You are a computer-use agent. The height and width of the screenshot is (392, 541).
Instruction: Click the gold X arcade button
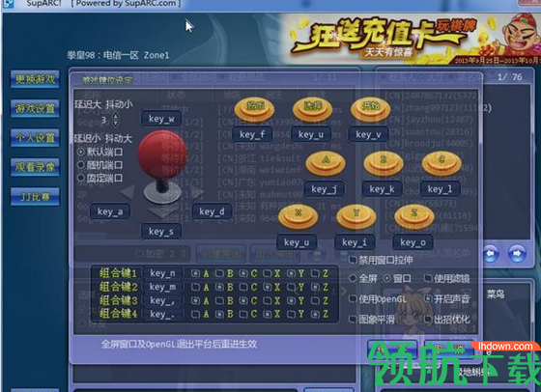pos(298,216)
